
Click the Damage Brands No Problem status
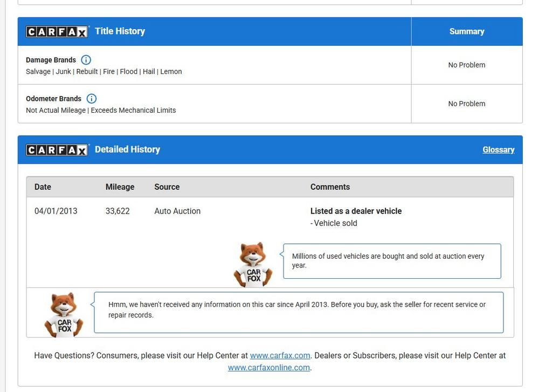(467, 65)
